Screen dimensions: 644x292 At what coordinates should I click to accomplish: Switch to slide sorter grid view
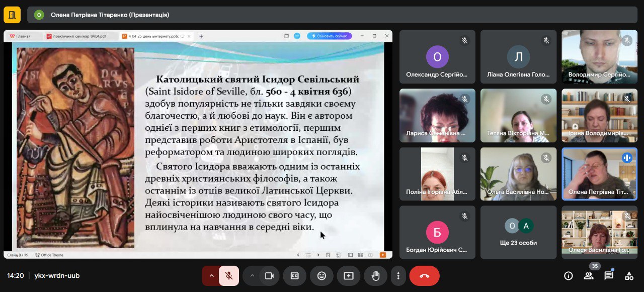coord(361,255)
